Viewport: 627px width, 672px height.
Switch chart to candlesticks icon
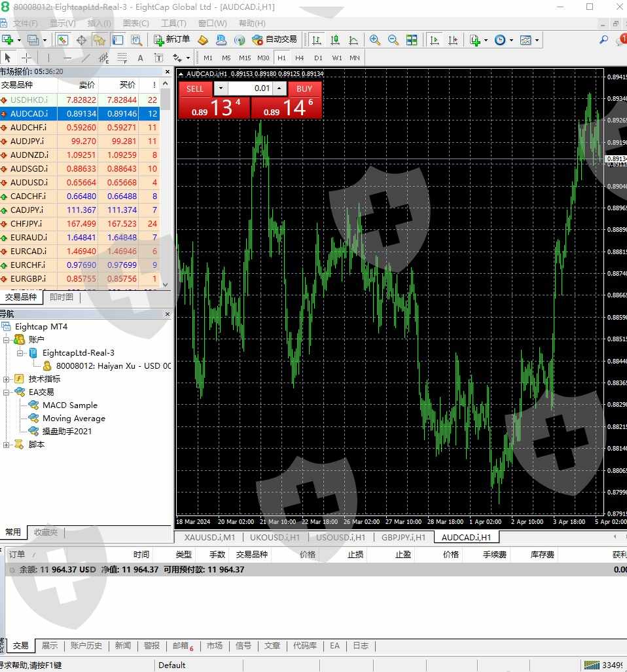click(335, 40)
